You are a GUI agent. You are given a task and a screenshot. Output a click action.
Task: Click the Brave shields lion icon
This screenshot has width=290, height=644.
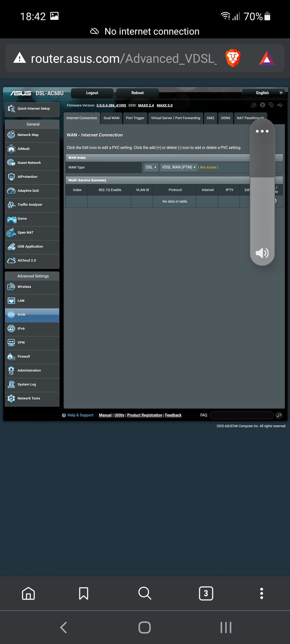[233, 58]
